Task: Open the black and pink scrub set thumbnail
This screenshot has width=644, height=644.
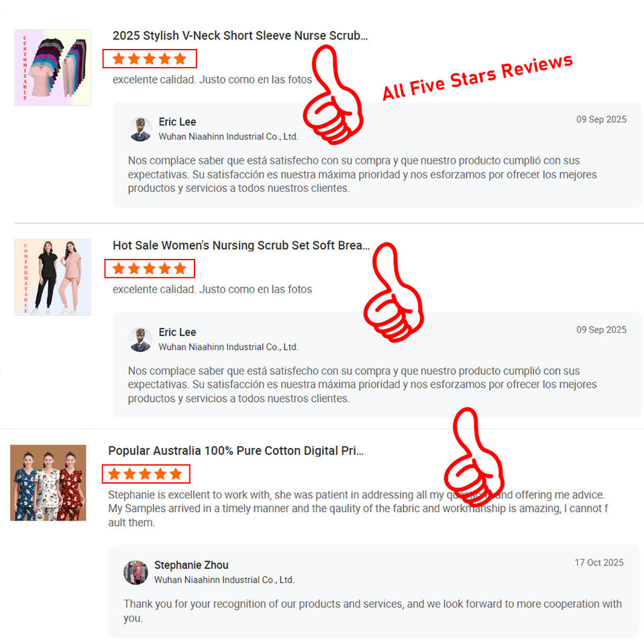Action: point(52,277)
